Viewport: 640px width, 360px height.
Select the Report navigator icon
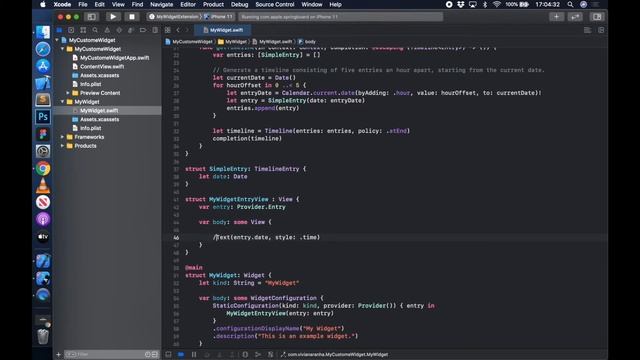point(155,30)
